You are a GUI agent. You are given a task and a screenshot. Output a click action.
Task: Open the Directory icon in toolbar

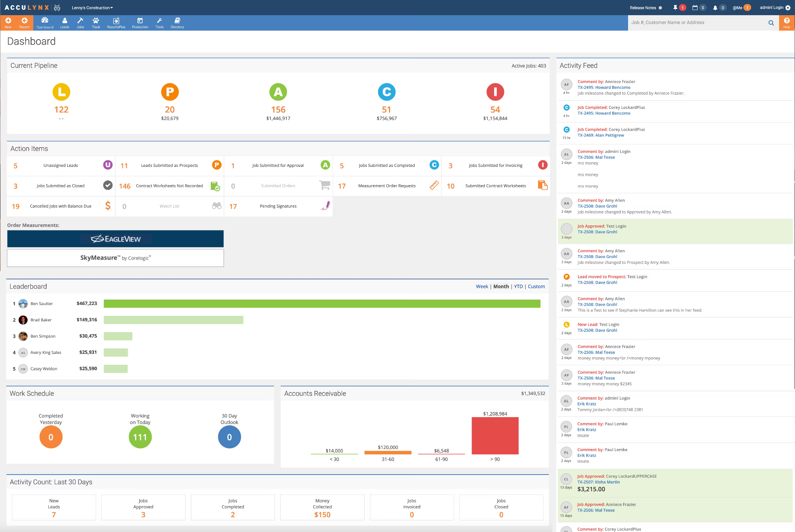click(x=177, y=23)
